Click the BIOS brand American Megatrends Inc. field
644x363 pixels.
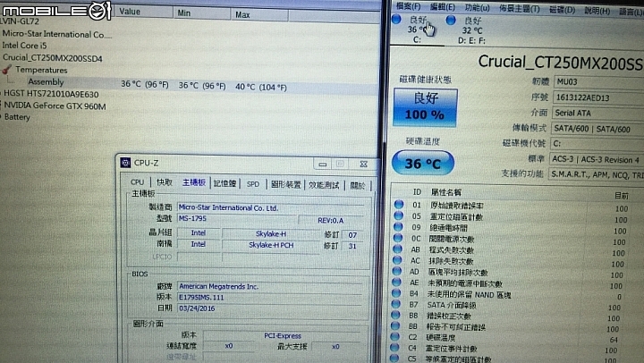(x=271, y=286)
